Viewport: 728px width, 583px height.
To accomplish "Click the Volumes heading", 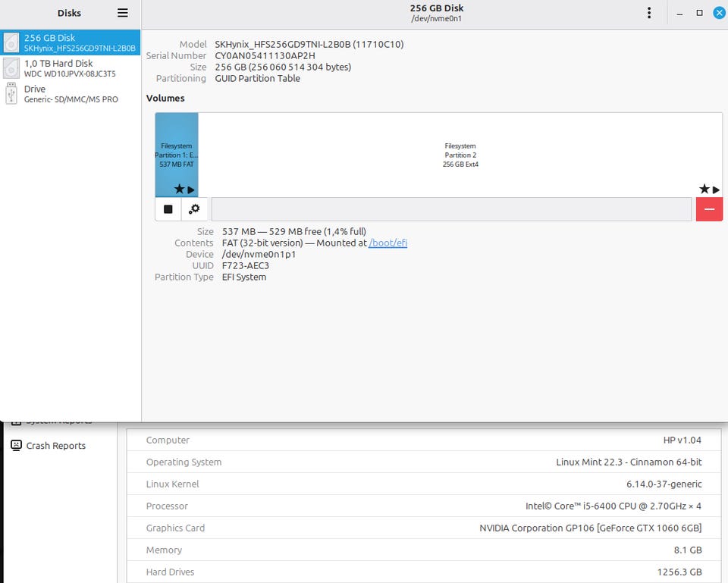I will coord(165,99).
